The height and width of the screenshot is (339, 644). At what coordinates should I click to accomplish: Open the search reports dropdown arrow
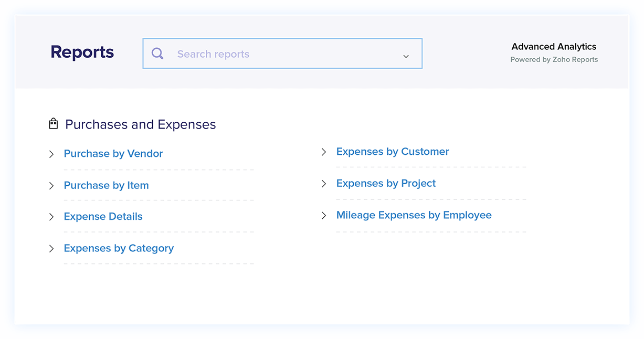(x=406, y=56)
